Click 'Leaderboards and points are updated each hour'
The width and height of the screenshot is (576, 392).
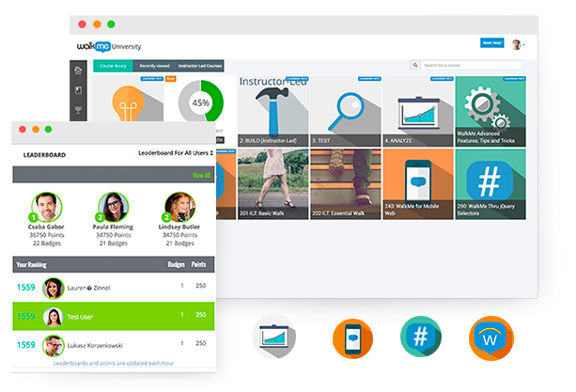[114, 364]
